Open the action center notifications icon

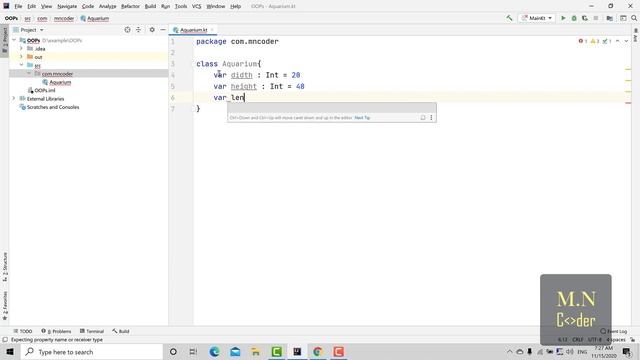(627, 351)
